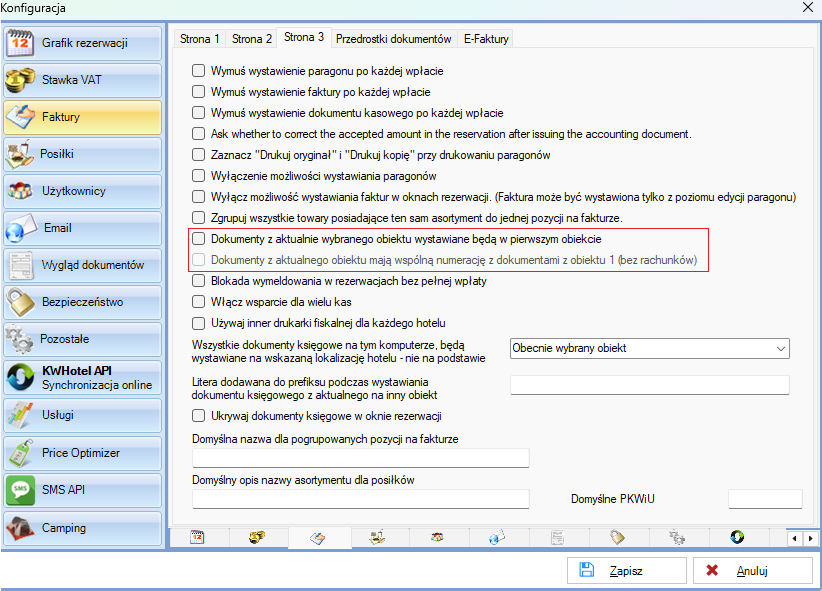The width and height of the screenshot is (822, 591).
Task: Open Bezpieczeństwo padlock icon in sidebar
Action: [x=21, y=302]
